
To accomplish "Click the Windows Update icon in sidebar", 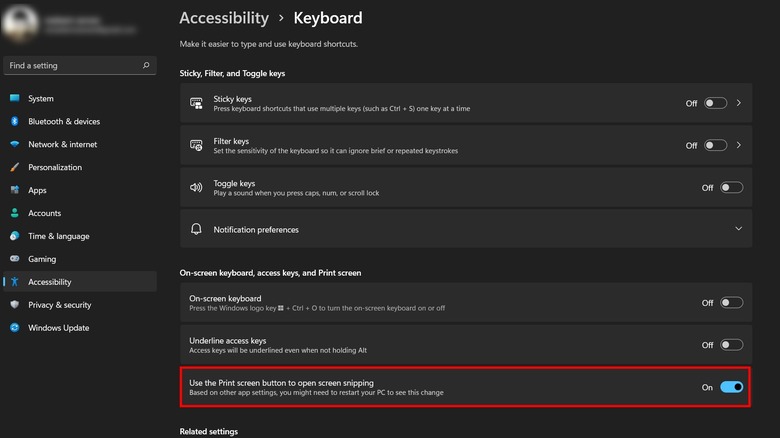I will tap(15, 328).
